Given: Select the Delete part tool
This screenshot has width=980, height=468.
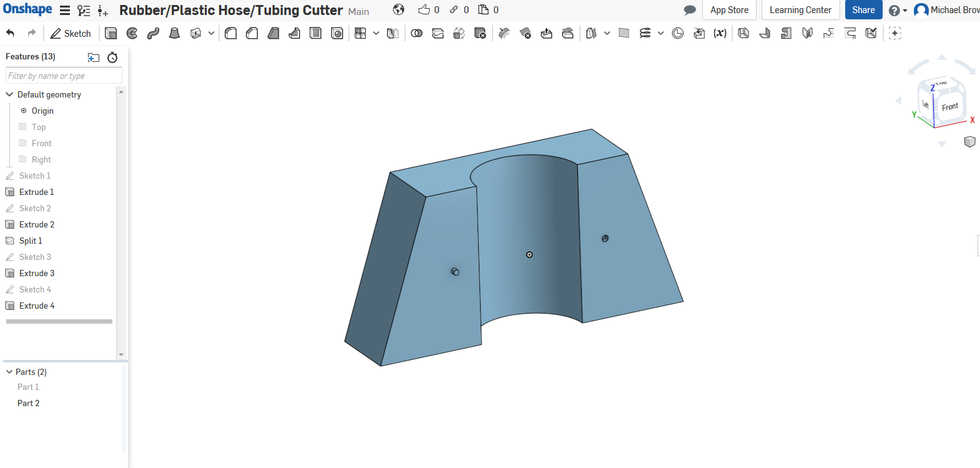Looking at the screenshot, I should pyautogui.click(x=481, y=33).
